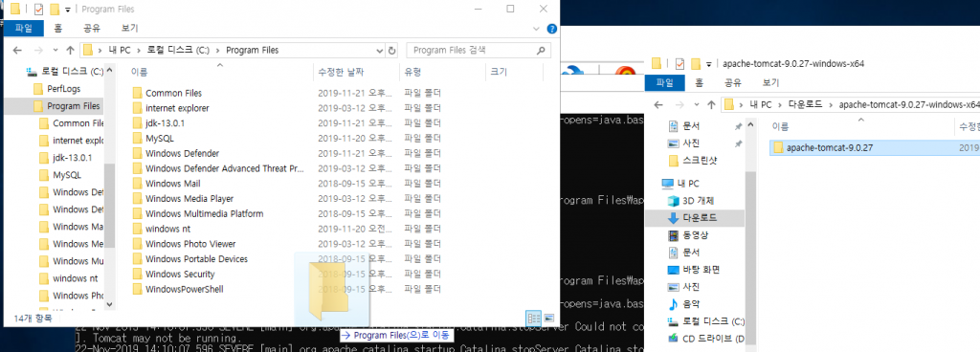The image size is (980, 352).
Task: Click the properties checkmark icon in title bar
Action: [38, 10]
